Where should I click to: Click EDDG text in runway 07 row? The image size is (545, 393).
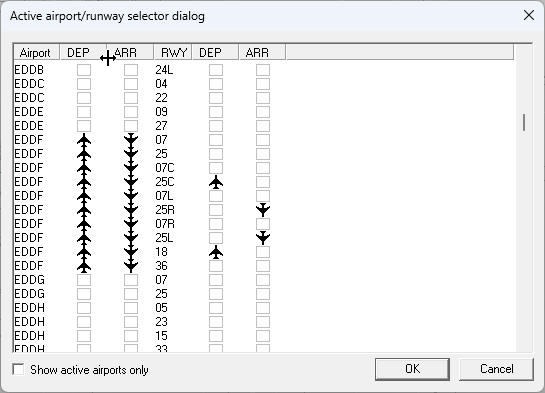(x=30, y=280)
